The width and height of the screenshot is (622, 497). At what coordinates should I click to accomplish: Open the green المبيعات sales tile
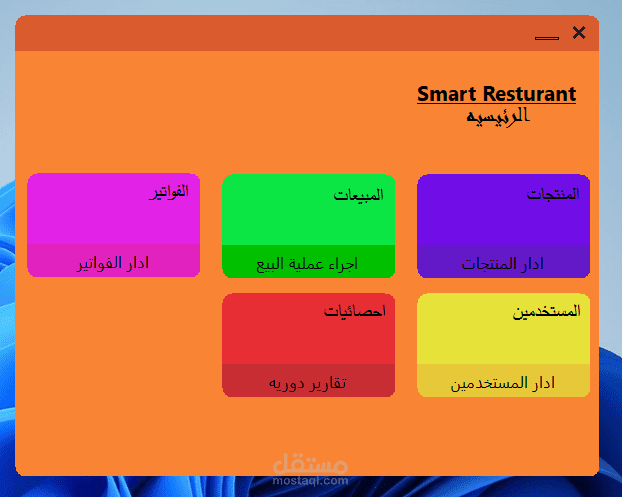[x=308, y=226]
